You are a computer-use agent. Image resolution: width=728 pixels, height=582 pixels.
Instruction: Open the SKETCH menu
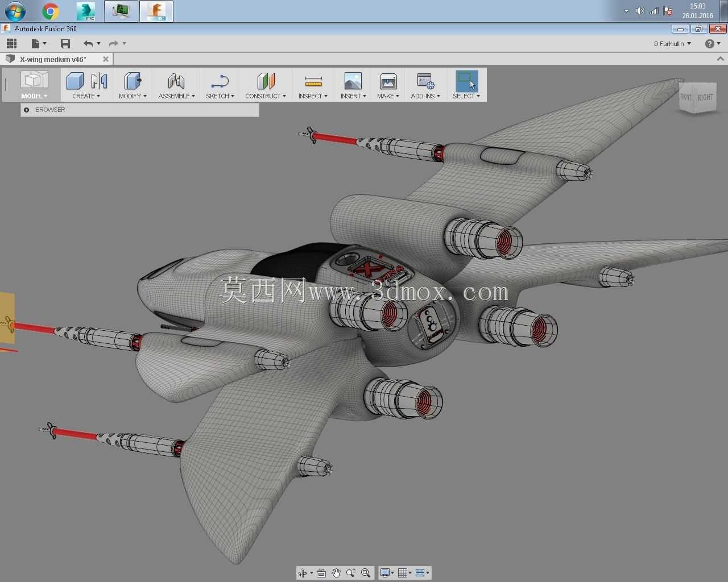(x=220, y=96)
